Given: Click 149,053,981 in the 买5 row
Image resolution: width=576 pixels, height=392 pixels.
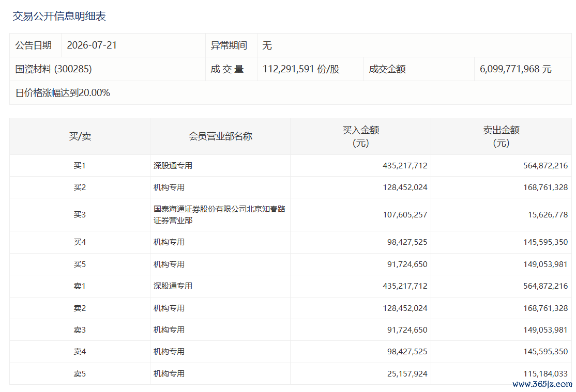Looking at the screenshot, I should tap(545, 264).
